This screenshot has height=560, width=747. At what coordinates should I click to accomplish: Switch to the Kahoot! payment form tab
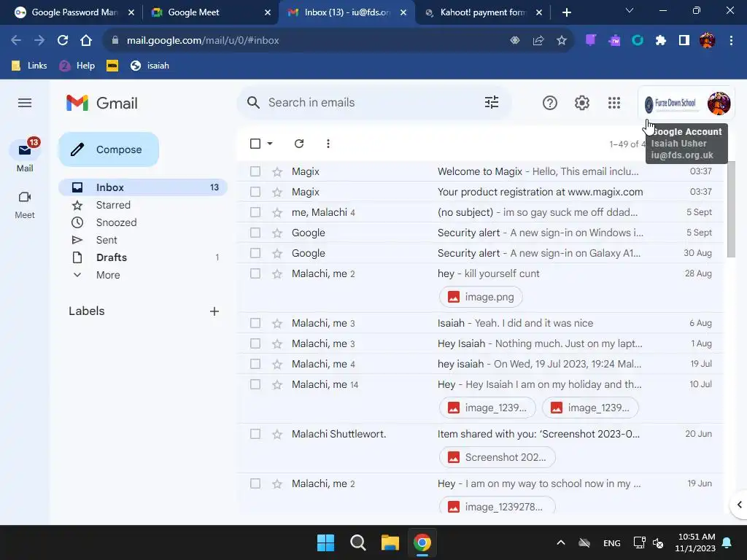[482, 12]
